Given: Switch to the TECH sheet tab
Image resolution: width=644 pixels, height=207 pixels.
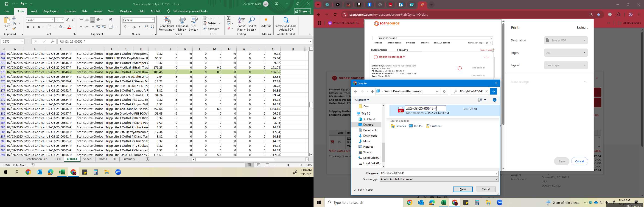Looking at the screenshot, I should tap(57, 159).
